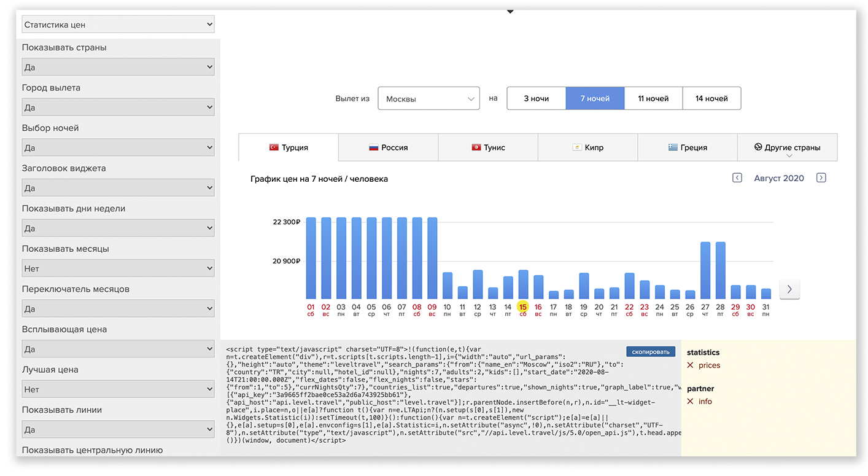Click the prices link
Screen dimensions: 868x476
point(709,365)
